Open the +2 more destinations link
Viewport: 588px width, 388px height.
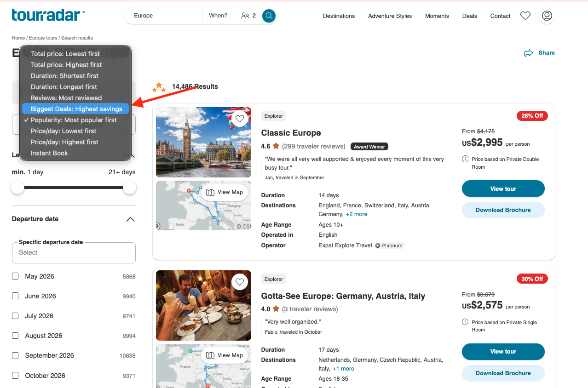(357, 214)
